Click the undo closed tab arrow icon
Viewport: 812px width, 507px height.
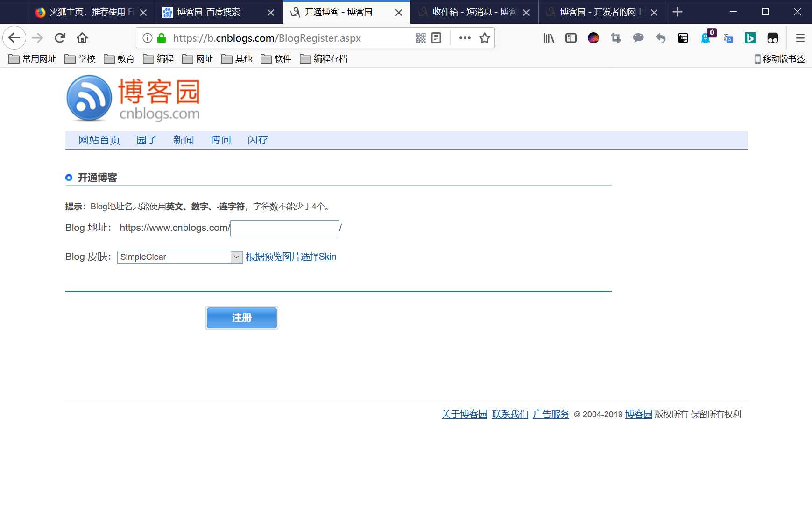coord(661,38)
